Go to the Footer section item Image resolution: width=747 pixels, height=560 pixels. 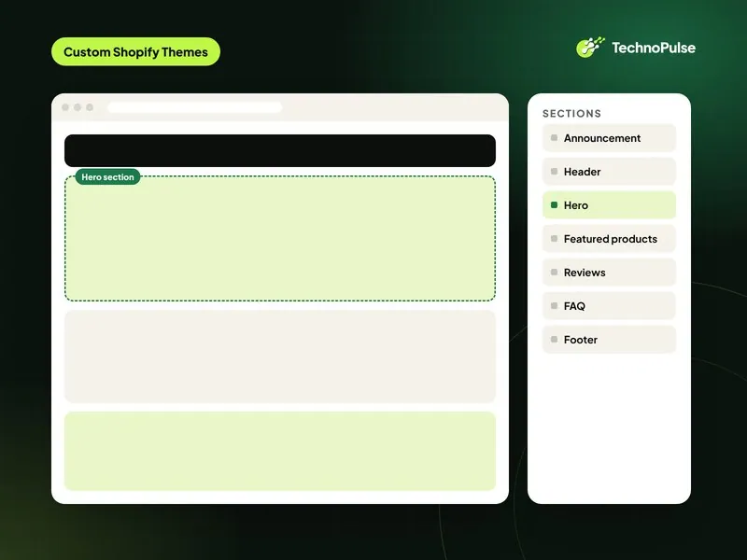tap(609, 340)
